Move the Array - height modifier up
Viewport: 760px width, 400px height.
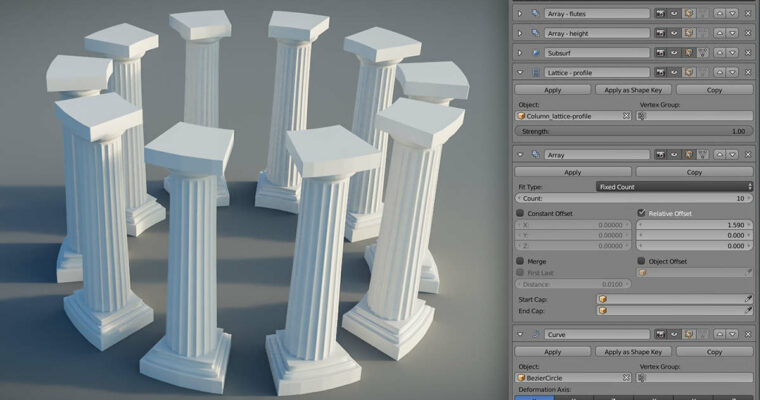pos(719,33)
